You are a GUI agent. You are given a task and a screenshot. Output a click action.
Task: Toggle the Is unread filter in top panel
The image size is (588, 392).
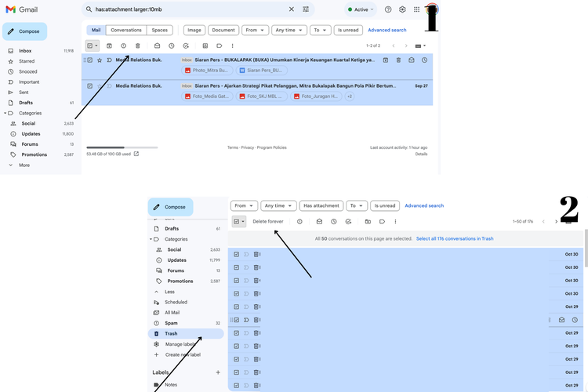click(x=348, y=30)
